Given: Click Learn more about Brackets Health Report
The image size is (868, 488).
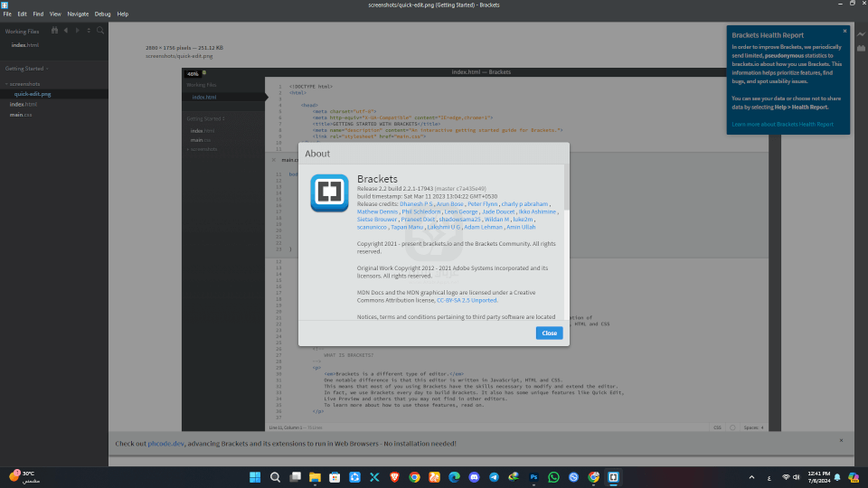Looking at the screenshot, I should pyautogui.click(x=782, y=124).
